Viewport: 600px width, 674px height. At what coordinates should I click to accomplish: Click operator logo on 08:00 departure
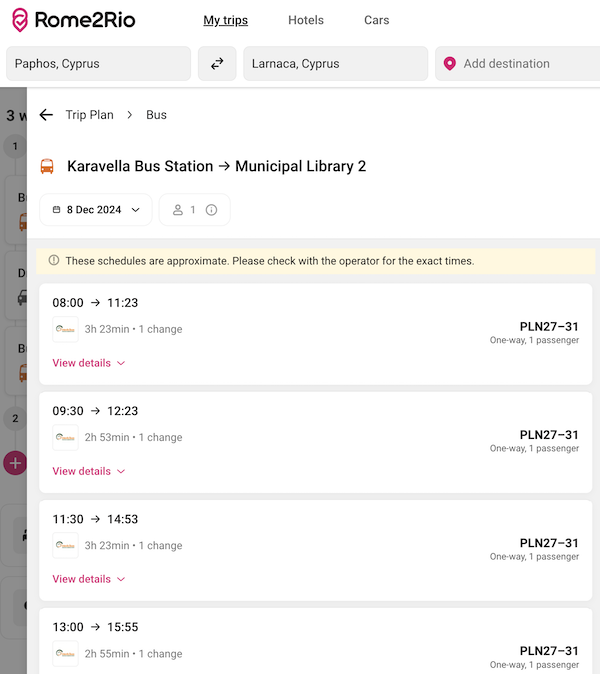(x=65, y=329)
